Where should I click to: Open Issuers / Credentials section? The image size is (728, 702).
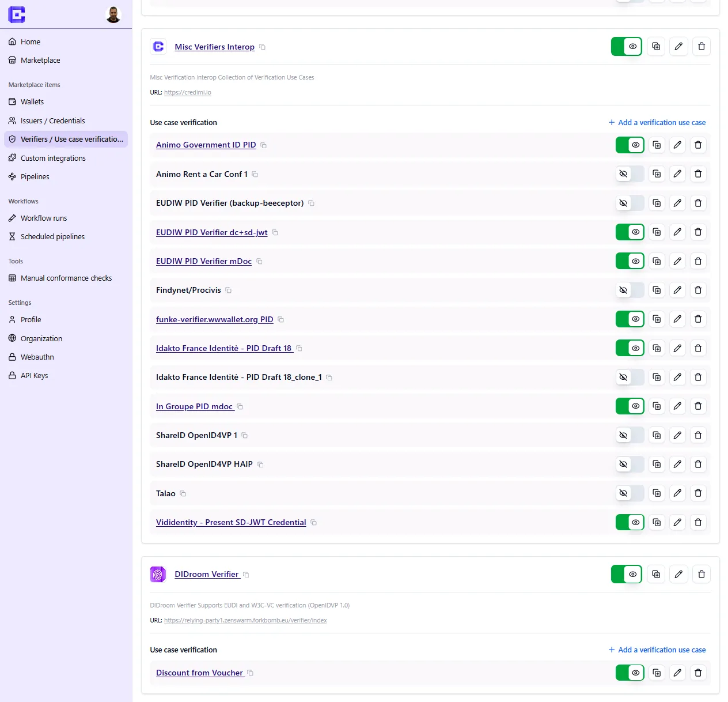tap(52, 120)
